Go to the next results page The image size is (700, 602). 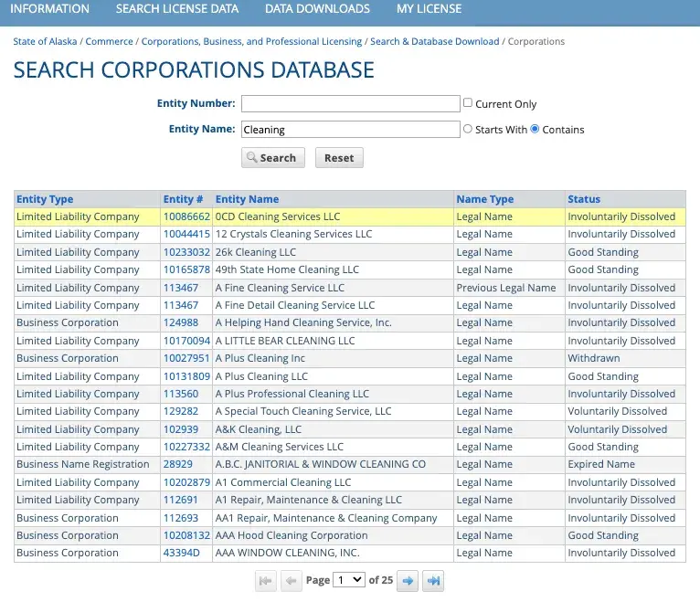(408, 580)
